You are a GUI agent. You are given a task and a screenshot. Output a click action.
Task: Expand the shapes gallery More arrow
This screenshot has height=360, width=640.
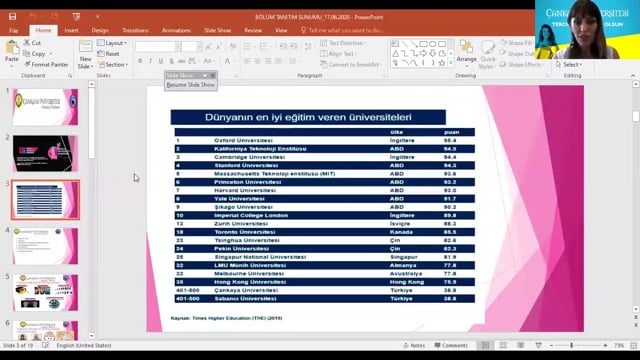(x=451, y=63)
